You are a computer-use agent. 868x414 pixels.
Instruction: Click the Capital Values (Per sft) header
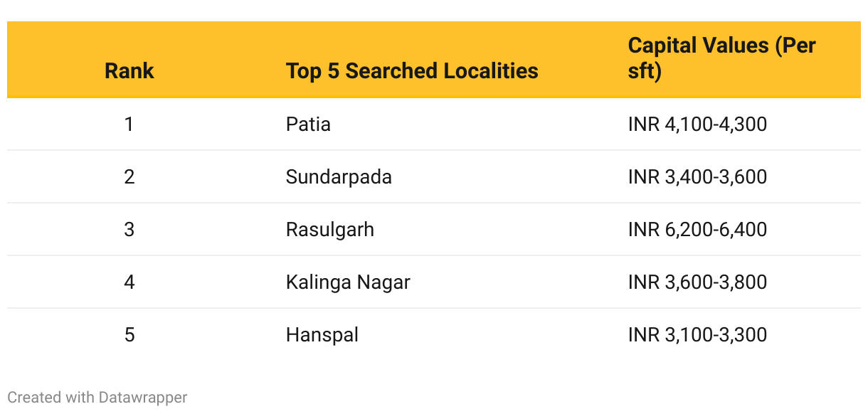[x=721, y=58]
